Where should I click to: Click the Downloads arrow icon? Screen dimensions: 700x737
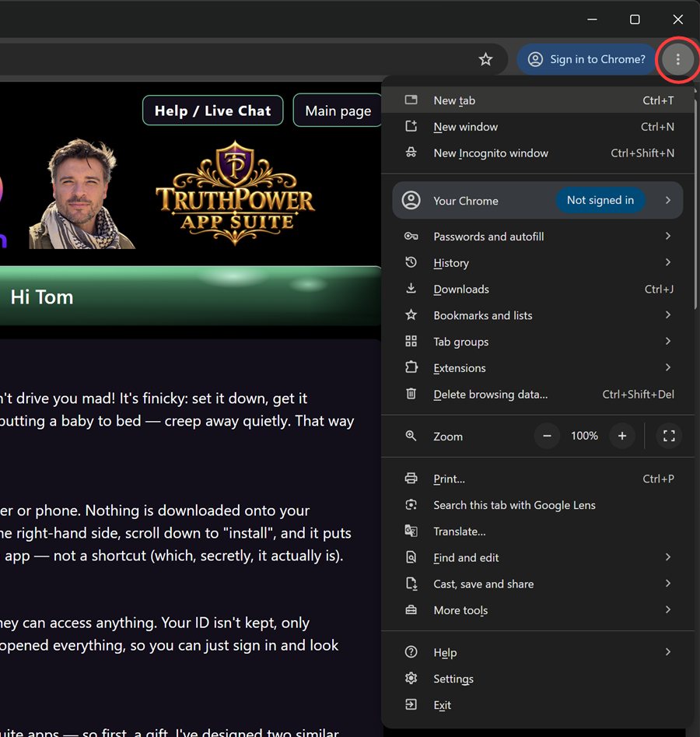pyautogui.click(x=411, y=289)
